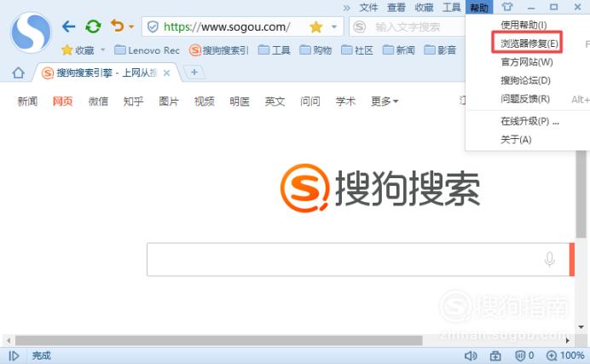Open the 图片 search category
The image size is (590, 364).
click(169, 101)
